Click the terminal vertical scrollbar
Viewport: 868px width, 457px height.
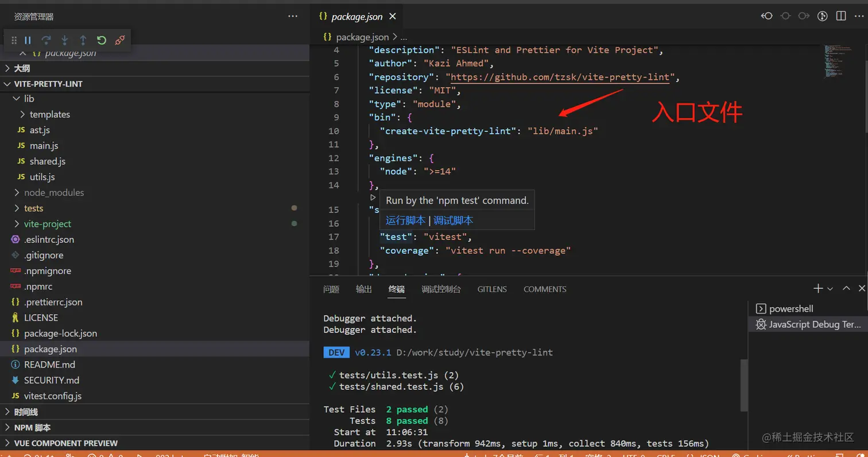click(744, 385)
